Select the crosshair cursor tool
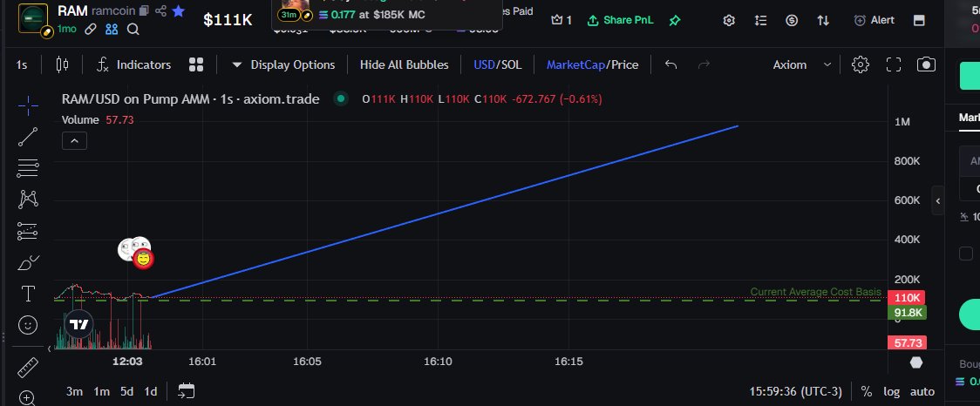The height and width of the screenshot is (406, 980). tap(28, 106)
